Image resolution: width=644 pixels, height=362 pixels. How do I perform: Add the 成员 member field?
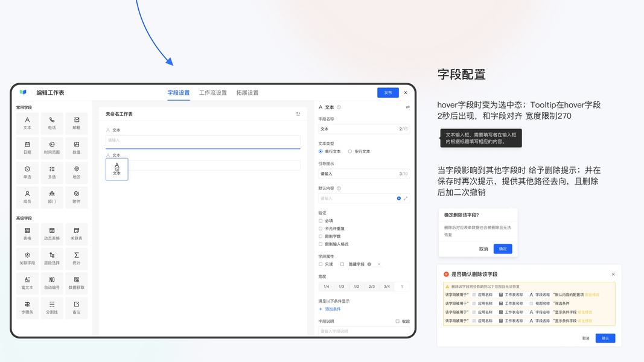[x=27, y=197]
